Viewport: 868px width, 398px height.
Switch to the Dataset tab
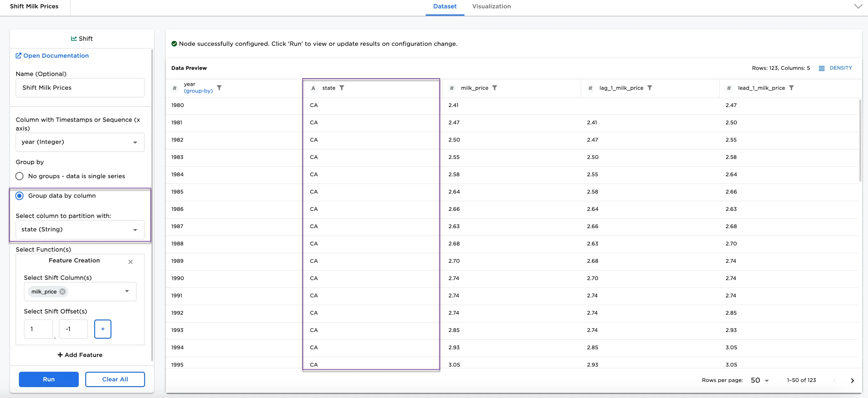pos(445,6)
